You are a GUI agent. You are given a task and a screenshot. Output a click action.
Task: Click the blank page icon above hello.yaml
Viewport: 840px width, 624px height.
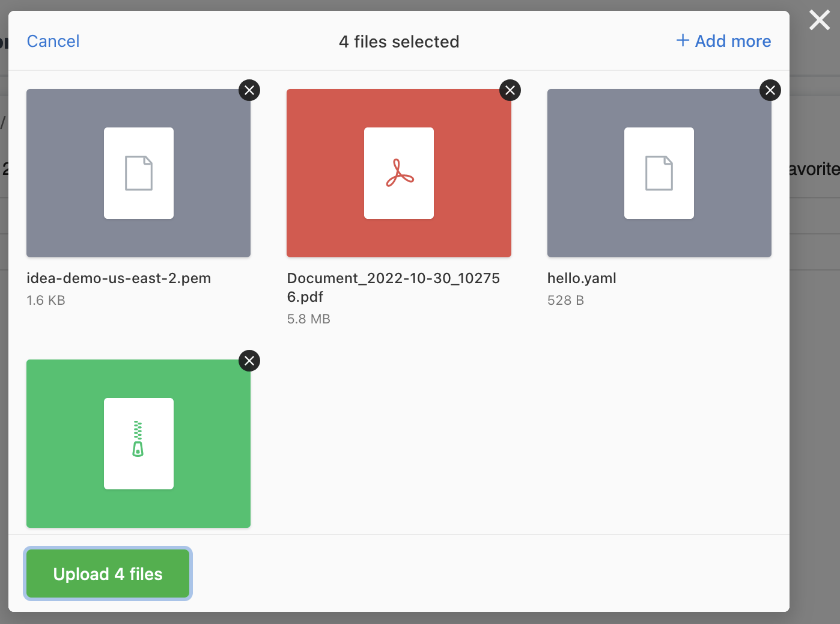(659, 173)
